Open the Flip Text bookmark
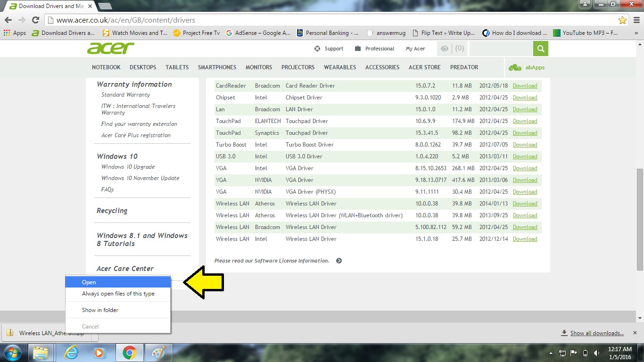The width and height of the screenshot is (644, 362). coord(444,33)
